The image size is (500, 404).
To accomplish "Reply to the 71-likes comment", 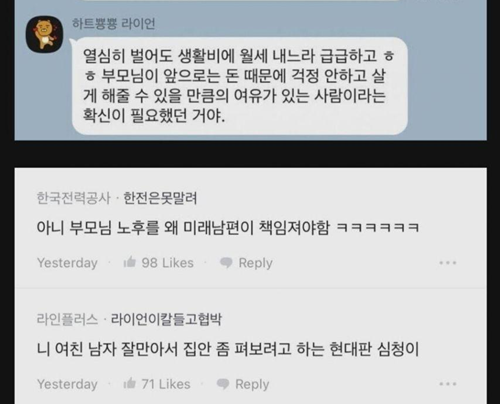I will tap(252, 384).
